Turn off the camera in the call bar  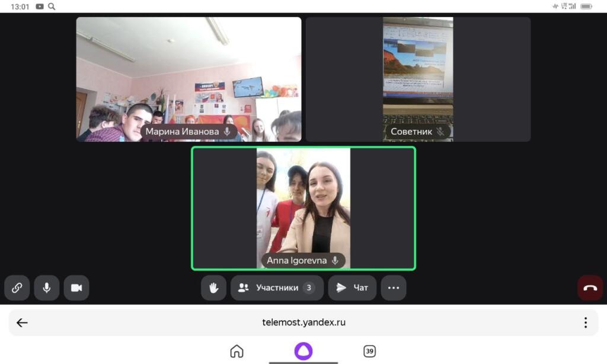pyautogui.click(x=76, y=288)
